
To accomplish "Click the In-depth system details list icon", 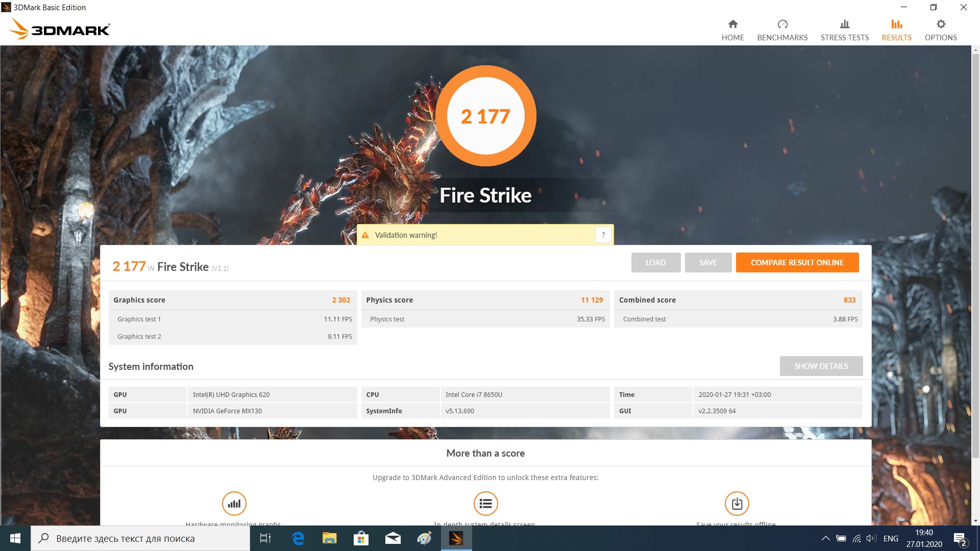I will (485, 504).
